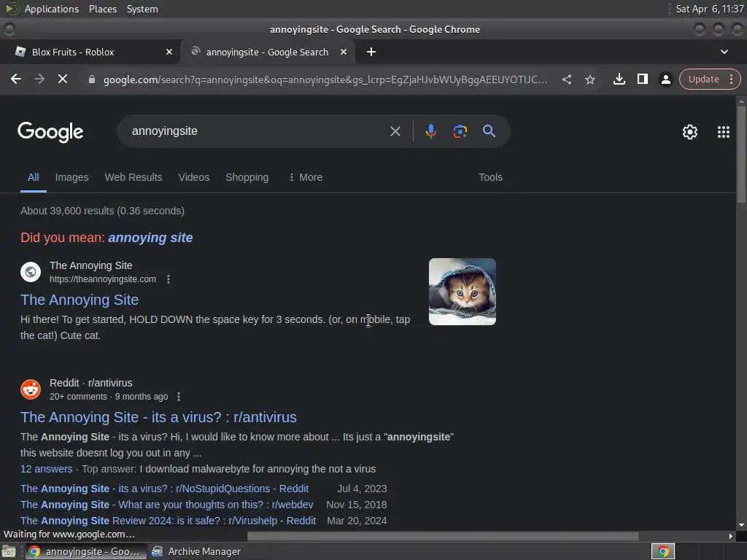Open a new tab with plus button

coord(371,52)
